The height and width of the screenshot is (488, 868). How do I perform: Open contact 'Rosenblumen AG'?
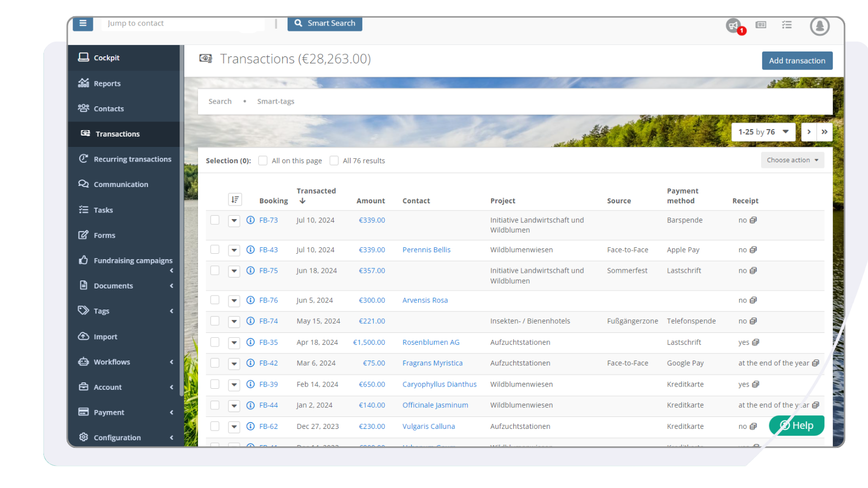(431, 342)
